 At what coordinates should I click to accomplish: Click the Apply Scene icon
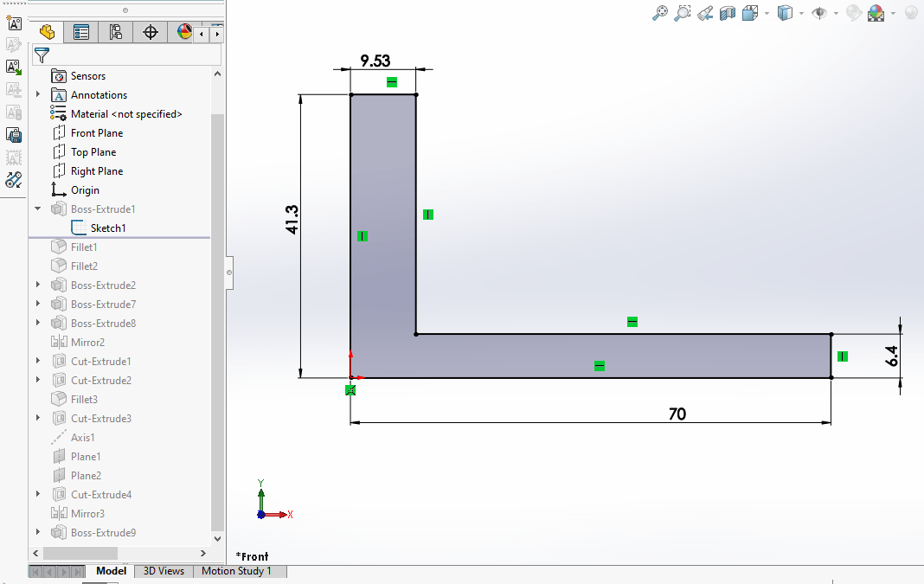pos(876,13)
